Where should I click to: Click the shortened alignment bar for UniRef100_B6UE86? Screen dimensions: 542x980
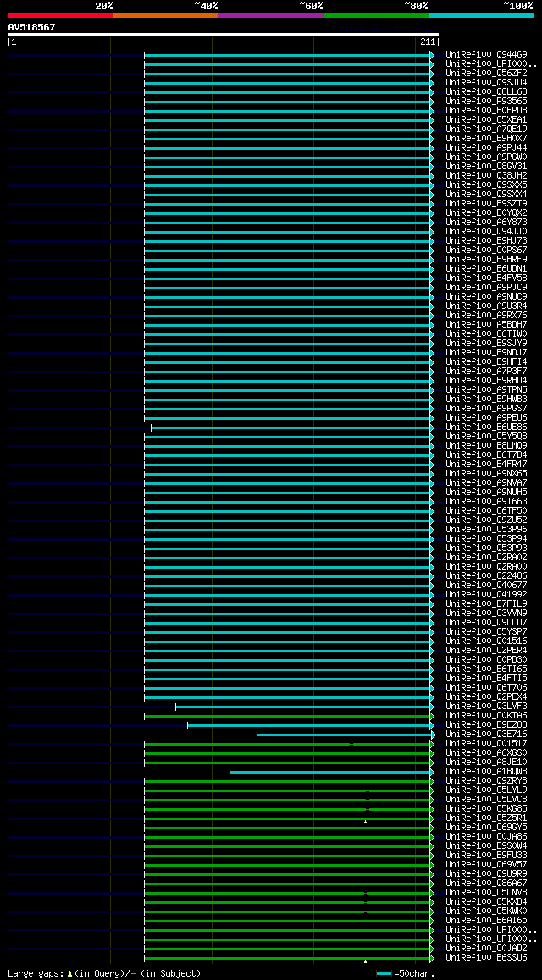(x=292, y=427)
